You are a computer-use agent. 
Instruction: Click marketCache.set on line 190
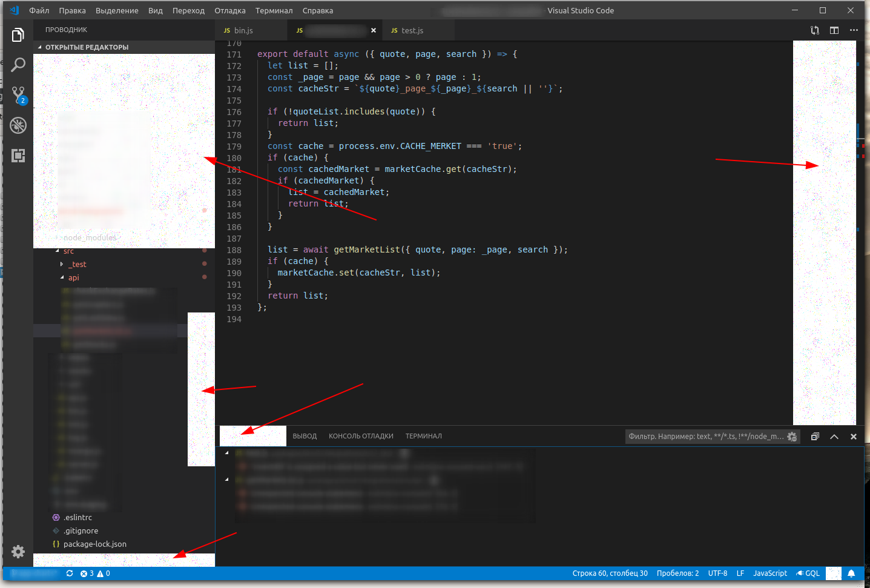315,273
